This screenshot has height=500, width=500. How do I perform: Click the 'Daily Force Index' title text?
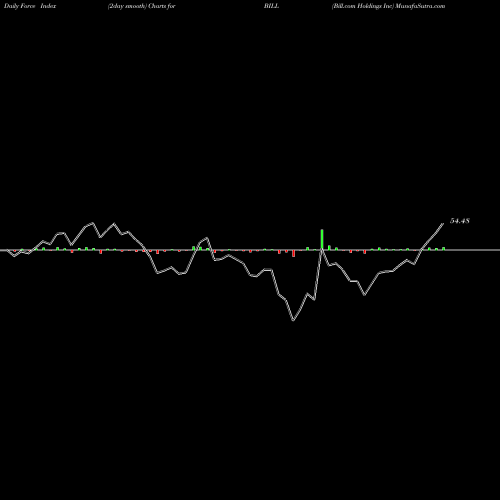pos(30,6)
